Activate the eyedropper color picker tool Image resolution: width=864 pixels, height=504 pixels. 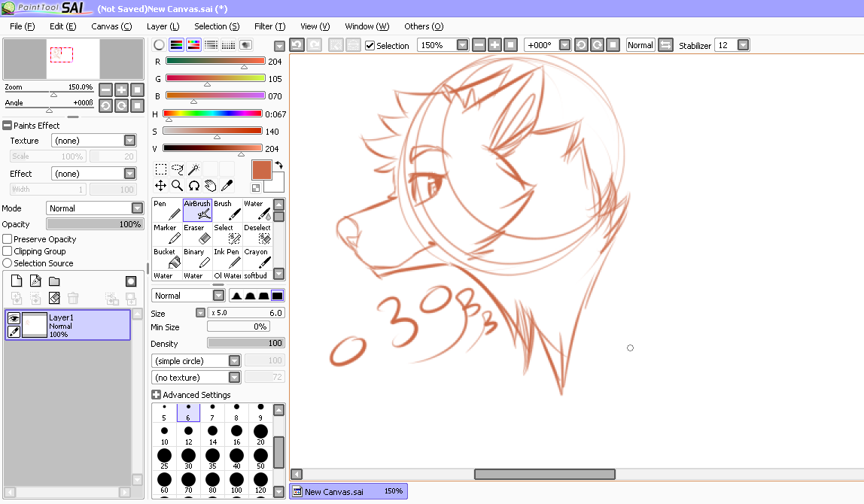pos(227,186)
